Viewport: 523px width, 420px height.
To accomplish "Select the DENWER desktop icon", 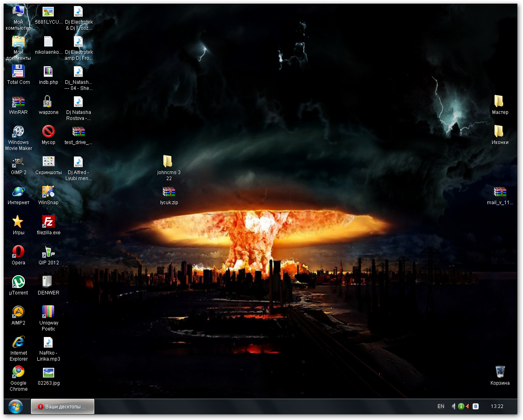I will 48,282.
